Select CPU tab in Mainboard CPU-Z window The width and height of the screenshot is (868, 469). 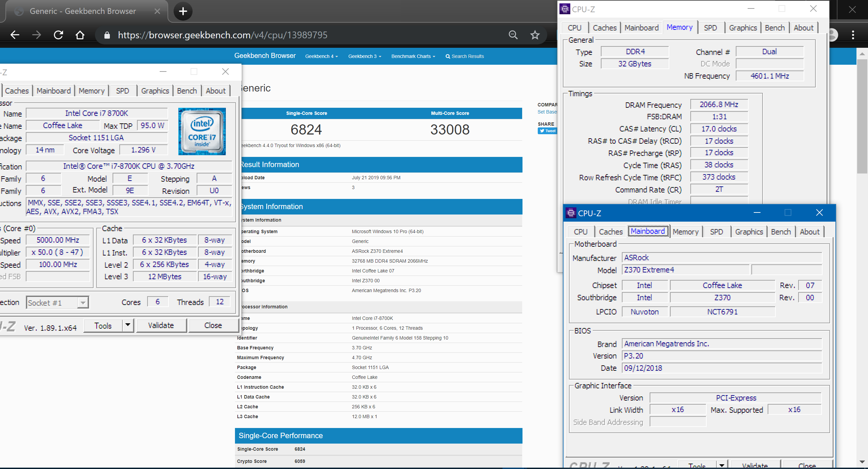[x=580, y=232]
